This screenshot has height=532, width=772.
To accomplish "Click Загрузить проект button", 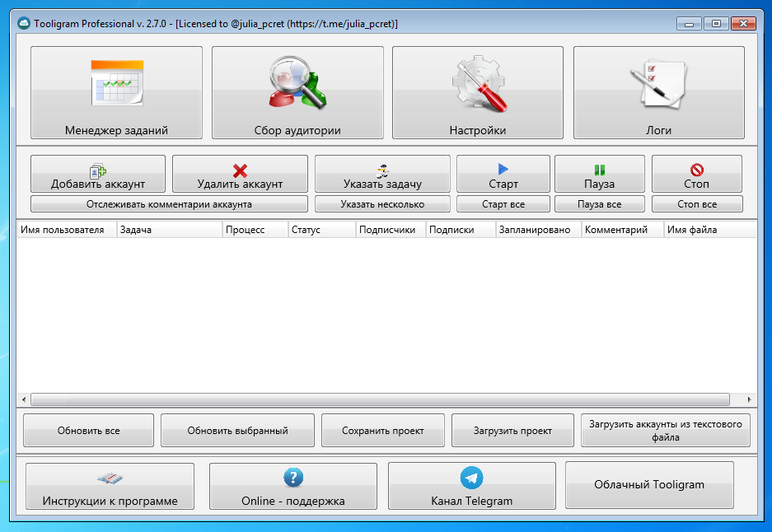I will (x=512, y=430).
